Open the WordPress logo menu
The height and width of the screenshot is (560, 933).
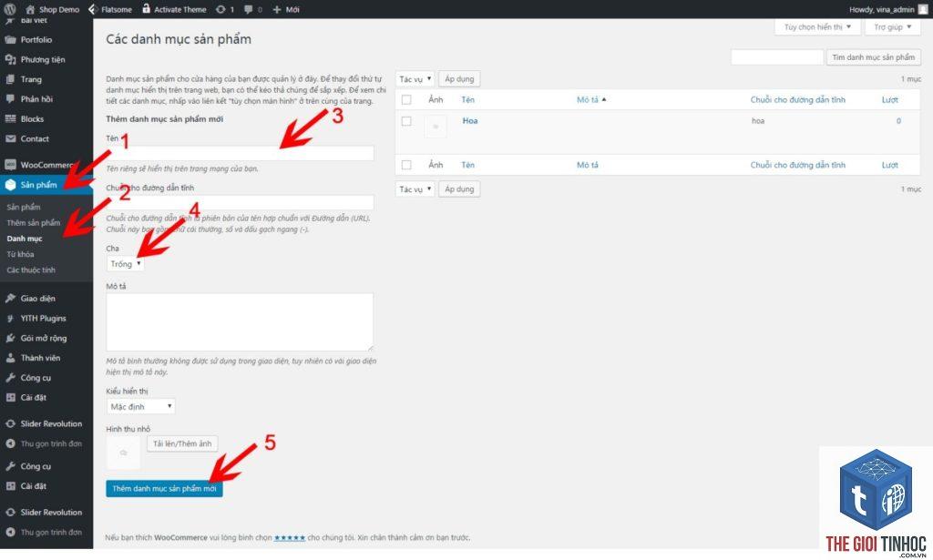point(10,9)
